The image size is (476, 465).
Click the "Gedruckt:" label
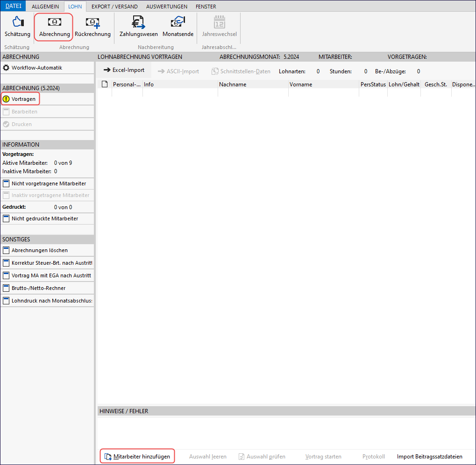[x=14, y=207]
